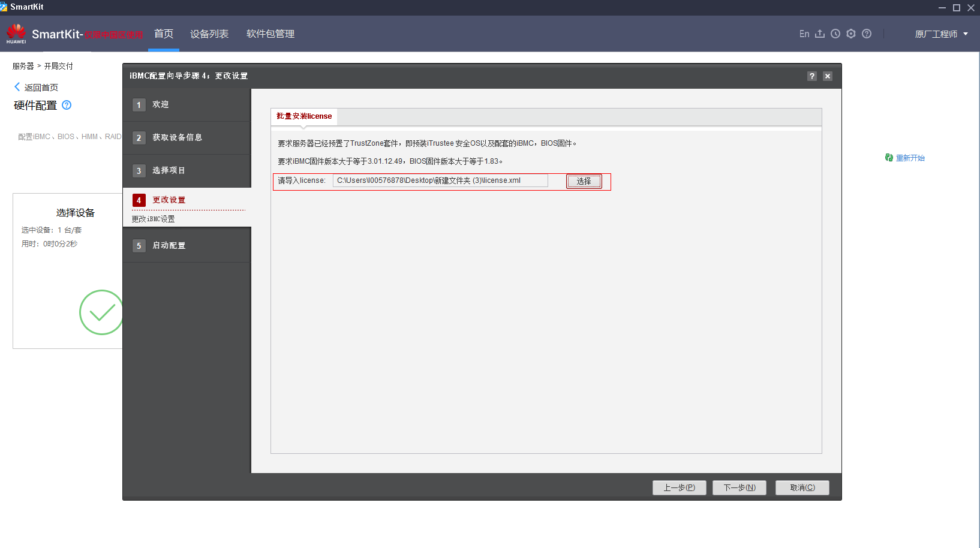Viewport: 980px width, 548px height.
Task: Open the settings gear icon in header
Action: tap(851, 34)
